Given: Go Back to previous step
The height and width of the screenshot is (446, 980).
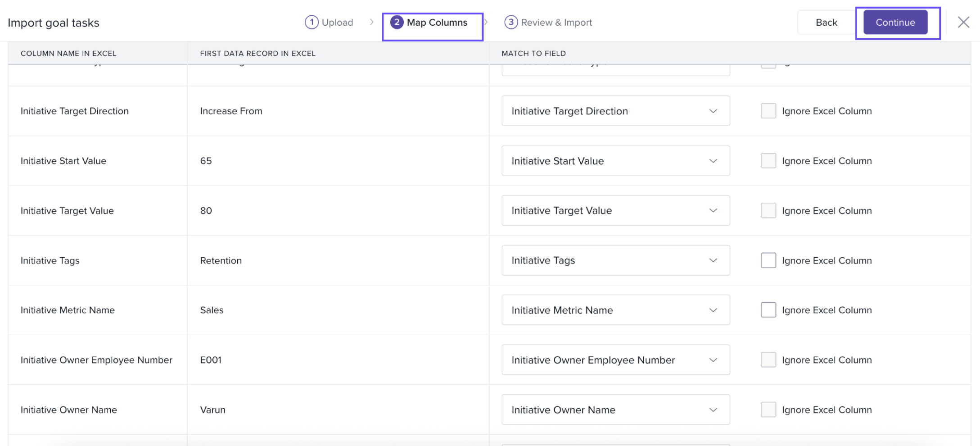Looking at the screenshot, I should pyautogui.click(x=826, y=22).
